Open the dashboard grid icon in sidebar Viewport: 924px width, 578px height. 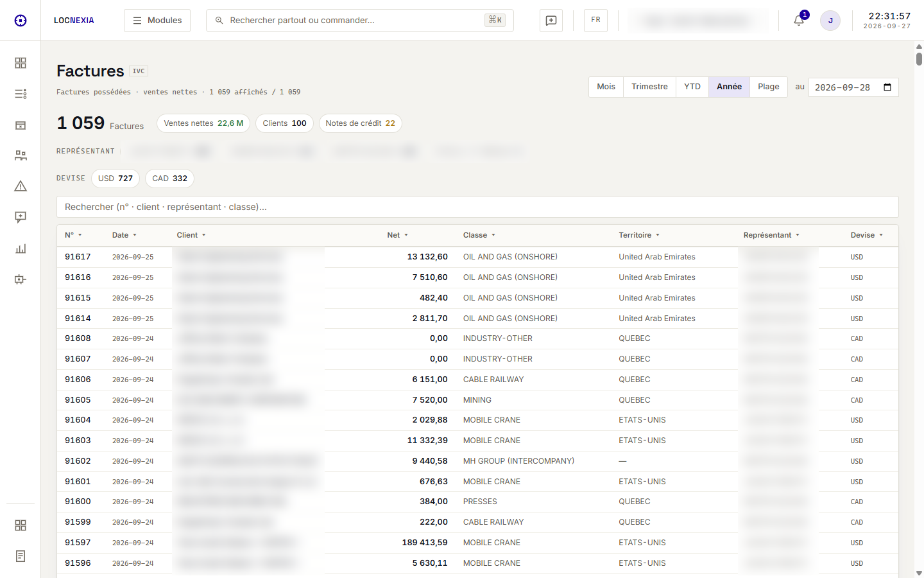[x=21, y=63]
